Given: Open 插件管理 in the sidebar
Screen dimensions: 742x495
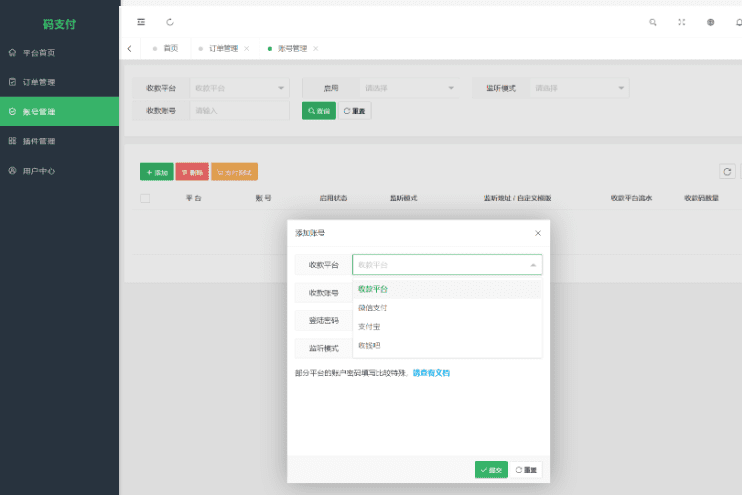Looking at the screenshot, I should click(59, 141).
